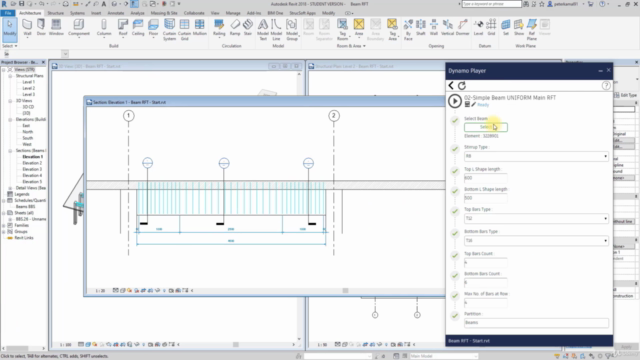Select the Wall tool in Build panel

click(27, 28)
